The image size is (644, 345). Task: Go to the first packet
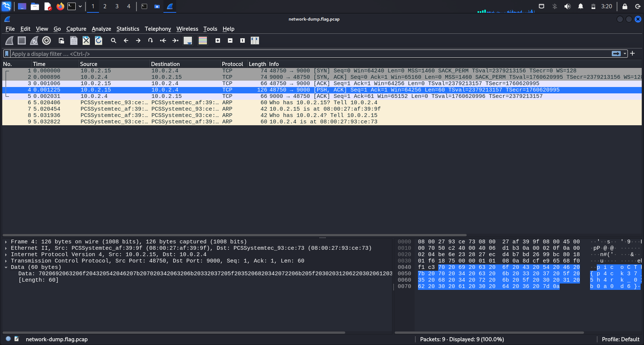coord(163,40)
